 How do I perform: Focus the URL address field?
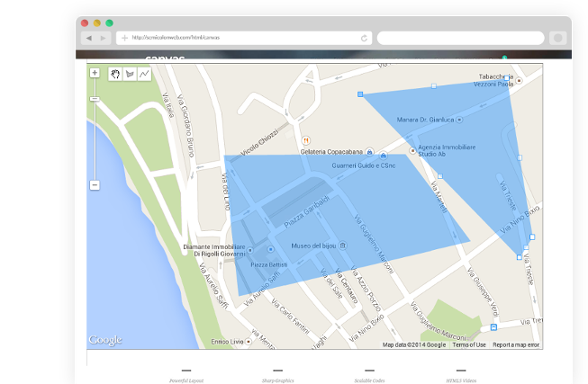[244, 38]
